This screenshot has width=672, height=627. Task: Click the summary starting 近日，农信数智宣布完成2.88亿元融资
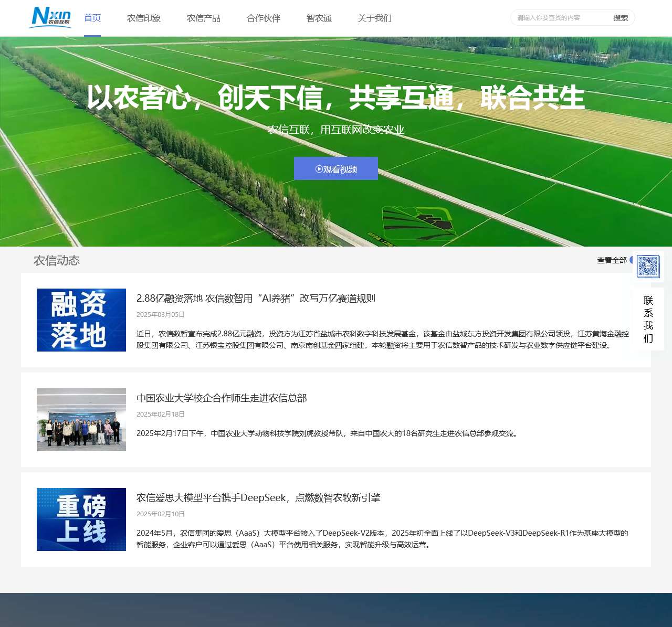pos(383,339)
